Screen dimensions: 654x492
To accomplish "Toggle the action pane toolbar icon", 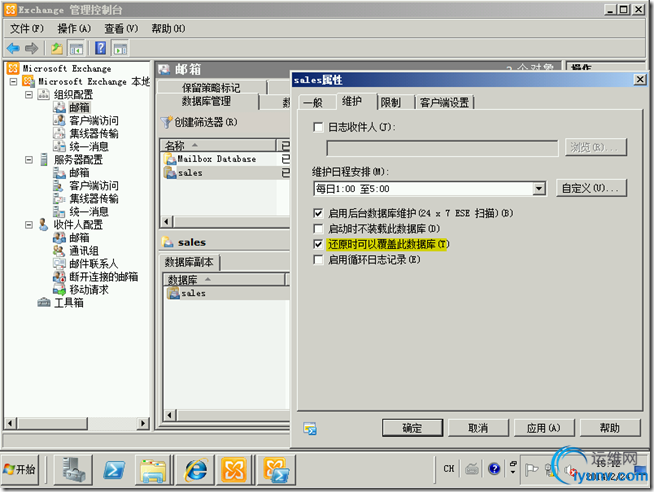I will tap(121, 48).
